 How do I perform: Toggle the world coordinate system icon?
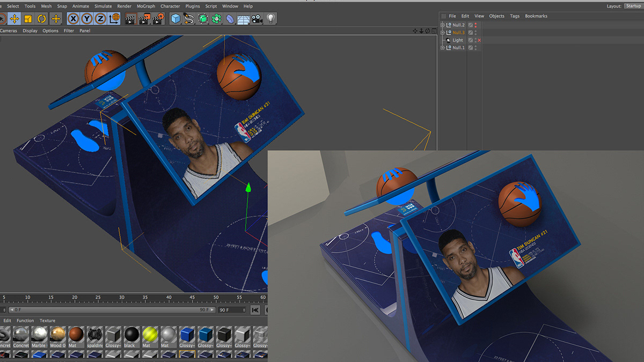point(114,19)
